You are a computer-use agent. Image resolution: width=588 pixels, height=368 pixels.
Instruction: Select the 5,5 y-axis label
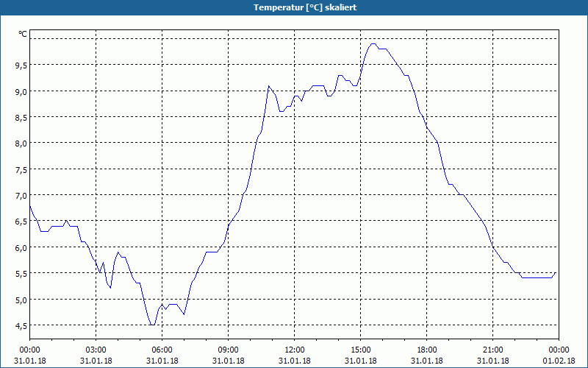tap(21, 274)
